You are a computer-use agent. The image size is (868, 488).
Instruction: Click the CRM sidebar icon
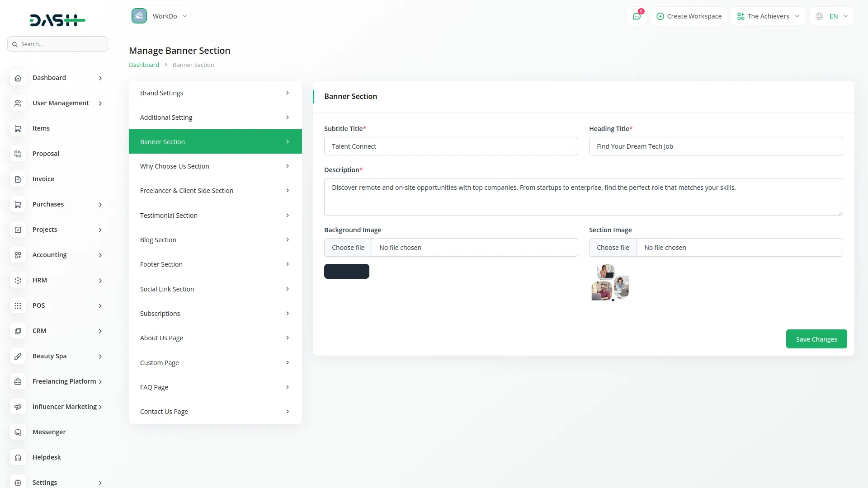click(x=18, y=331)
